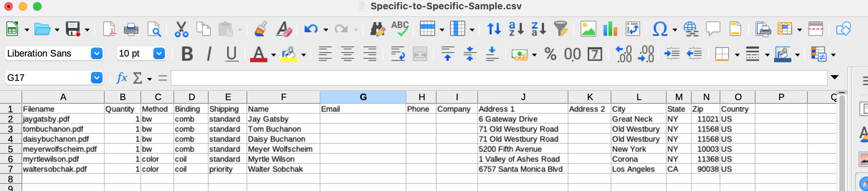Insert an image

tap(588, 29)
